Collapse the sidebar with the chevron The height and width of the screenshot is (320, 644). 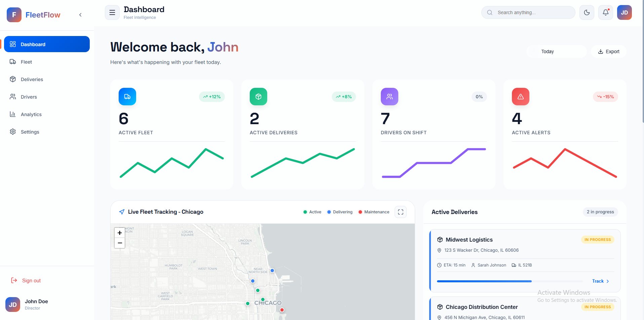coord(80,15)
